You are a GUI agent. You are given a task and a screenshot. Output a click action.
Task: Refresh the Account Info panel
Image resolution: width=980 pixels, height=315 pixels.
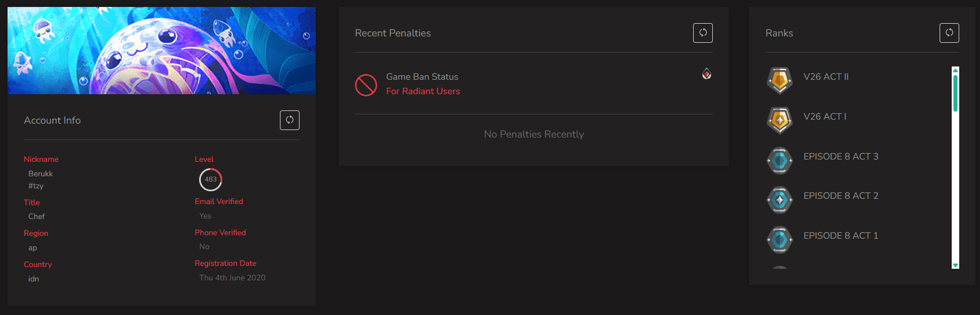pyautogui.click(x=290, y=120)
